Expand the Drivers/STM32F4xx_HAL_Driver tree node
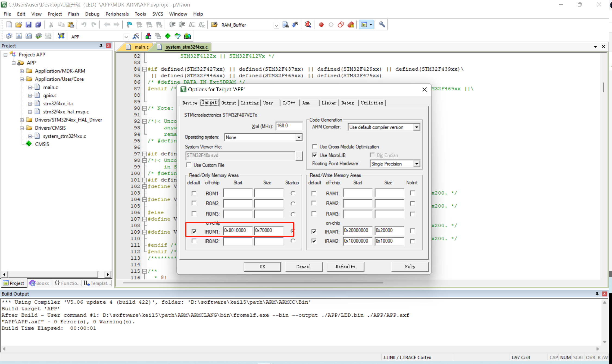This screenshot has width=612, height=364. click(x=22, y=120)
